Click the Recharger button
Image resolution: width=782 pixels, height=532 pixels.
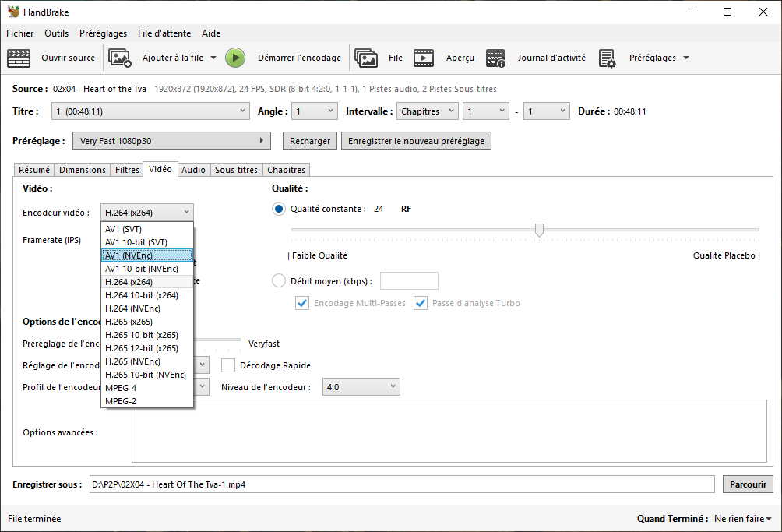pos(309,141)
